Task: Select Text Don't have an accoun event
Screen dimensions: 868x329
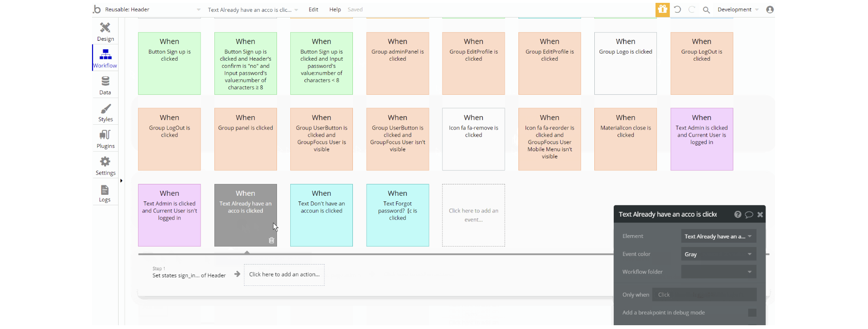Action: [322, 215]
